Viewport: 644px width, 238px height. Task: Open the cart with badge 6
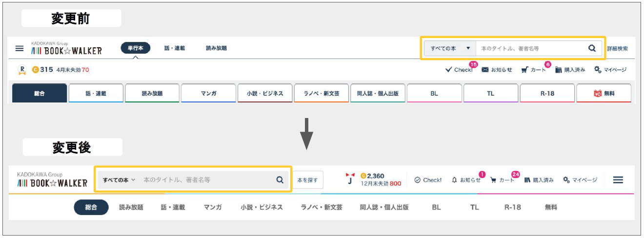(x=533, y=70)
